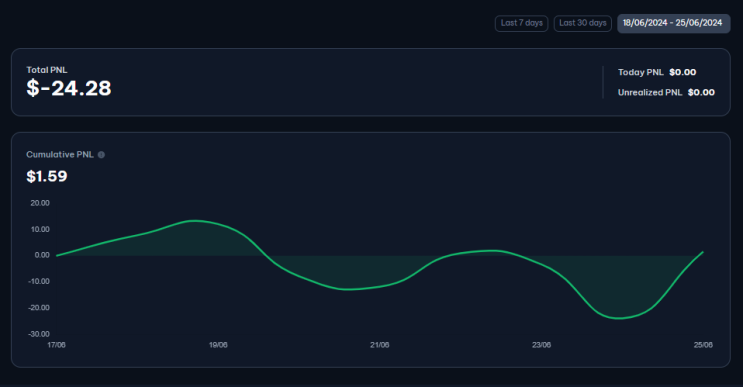Click the 20.00 y-axis label
The image size is (743, 387).
click(x=40, y=203)
